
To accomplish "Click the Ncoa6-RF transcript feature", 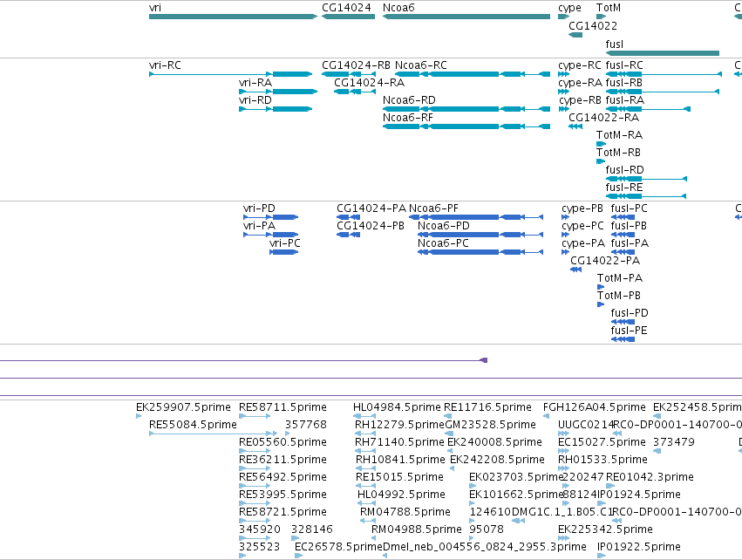I will pos(466,126).
